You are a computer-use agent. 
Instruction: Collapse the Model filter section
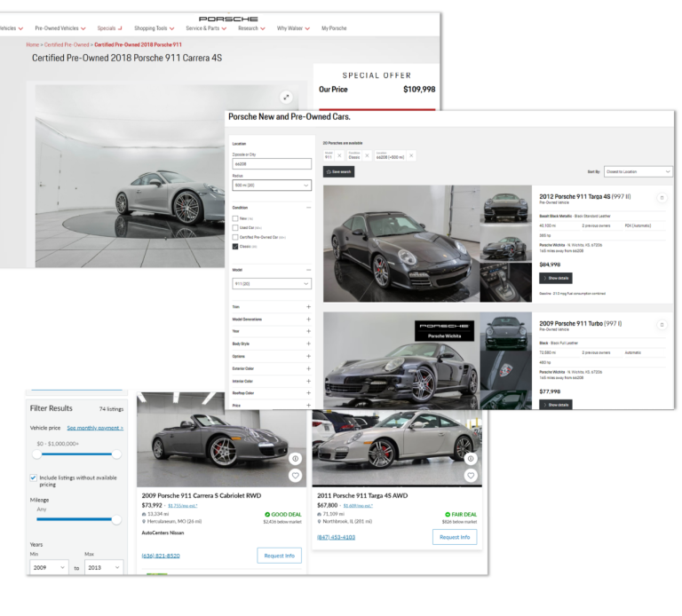pos(308,270)
